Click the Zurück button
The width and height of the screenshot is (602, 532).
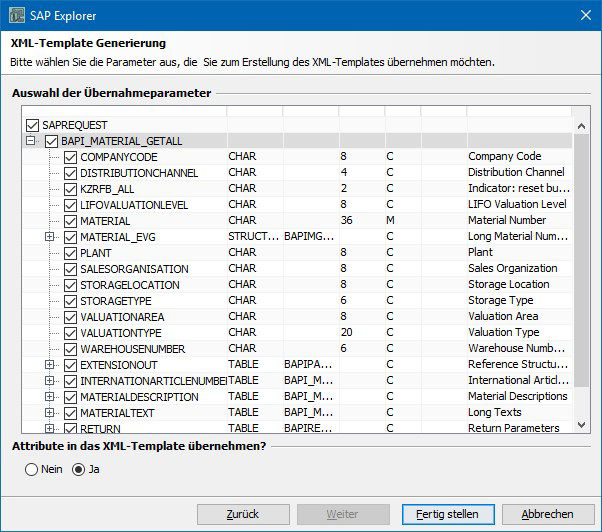pyautogui.click(x=243, y=514)
